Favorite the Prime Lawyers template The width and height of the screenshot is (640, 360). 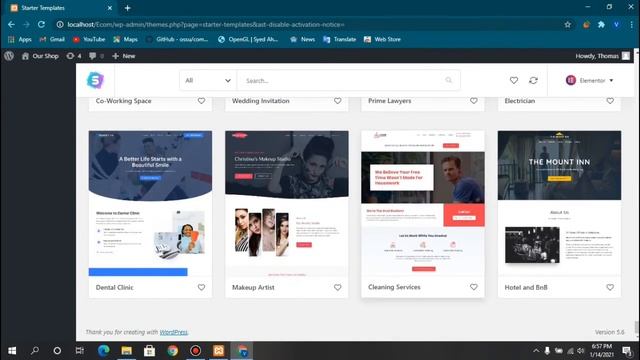pyautogui.click(x=473, y=101)
